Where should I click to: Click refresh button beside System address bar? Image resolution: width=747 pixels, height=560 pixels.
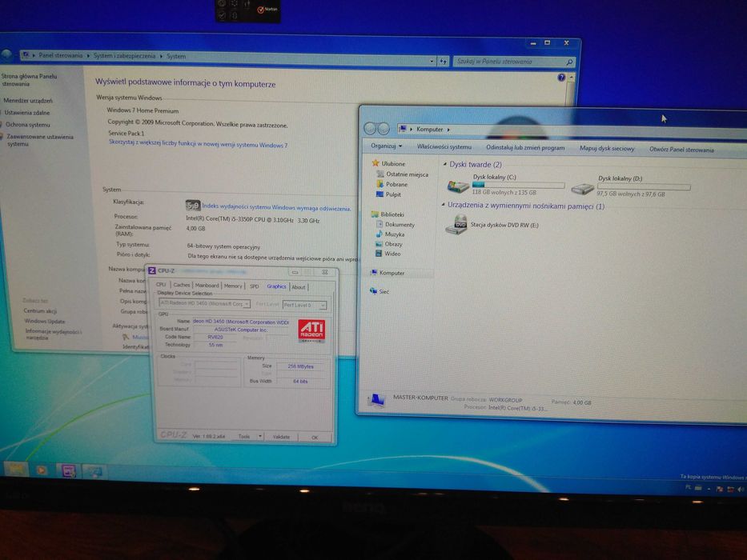pyautogui.click(x=443, y=61)
